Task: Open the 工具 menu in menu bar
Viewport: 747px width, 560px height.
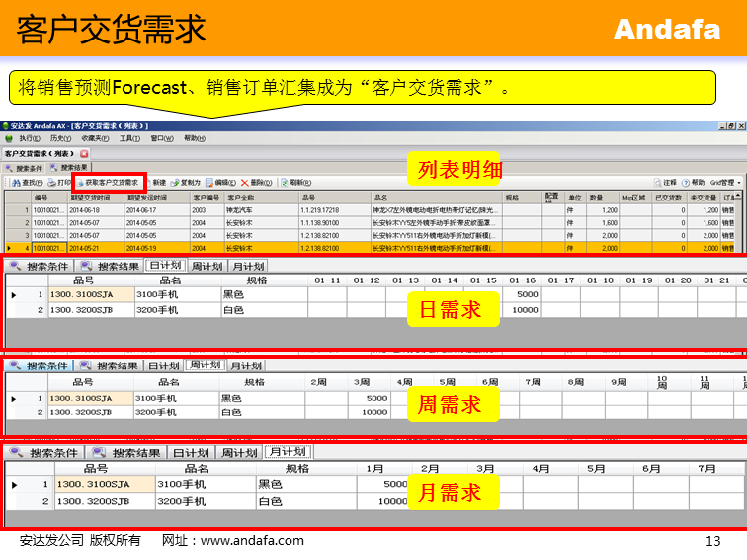Action: tap(128, 139)
